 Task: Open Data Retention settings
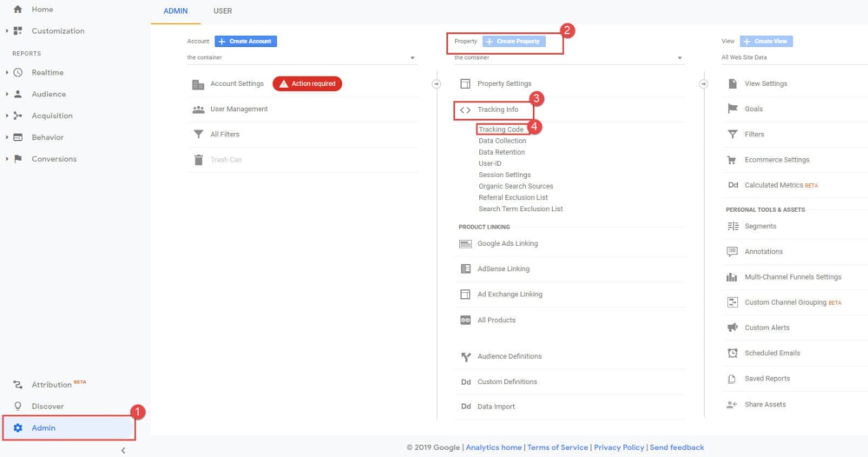[x=502, y=152]
